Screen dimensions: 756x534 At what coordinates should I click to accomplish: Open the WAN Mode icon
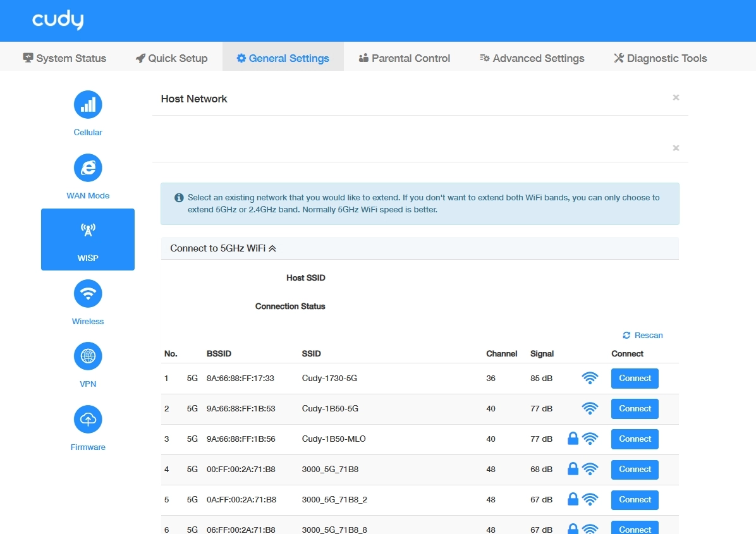(x=88, y=167)
